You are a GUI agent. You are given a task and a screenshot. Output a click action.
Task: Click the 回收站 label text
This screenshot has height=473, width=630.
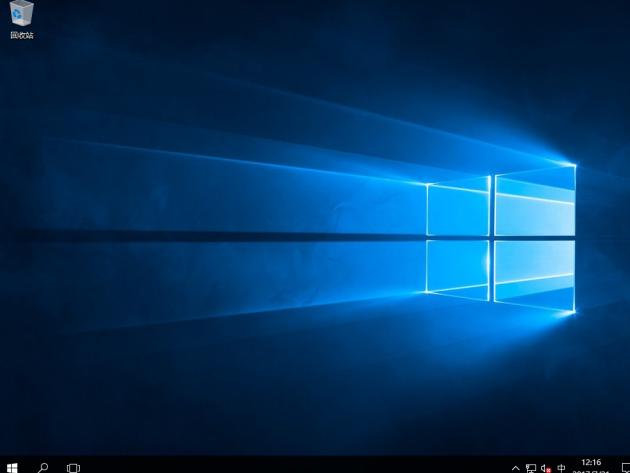click(21, 35)
